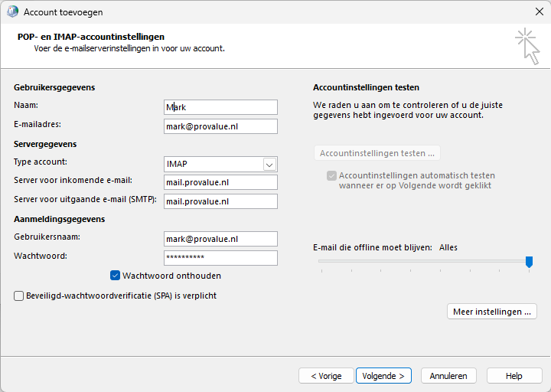Click the cursor wizard graphic in header

527,47
